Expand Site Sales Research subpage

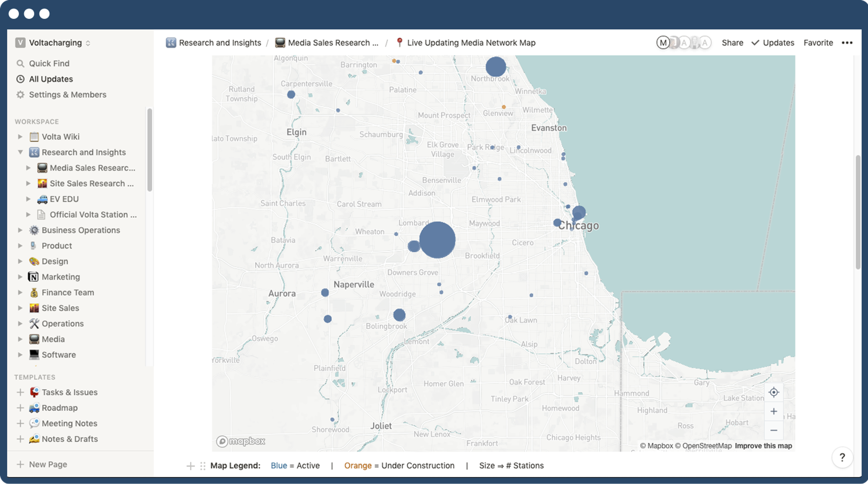pos(28,183)
